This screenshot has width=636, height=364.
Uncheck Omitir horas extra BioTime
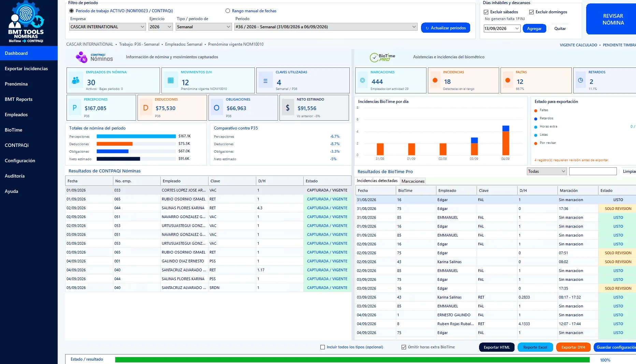pos(404,347)
